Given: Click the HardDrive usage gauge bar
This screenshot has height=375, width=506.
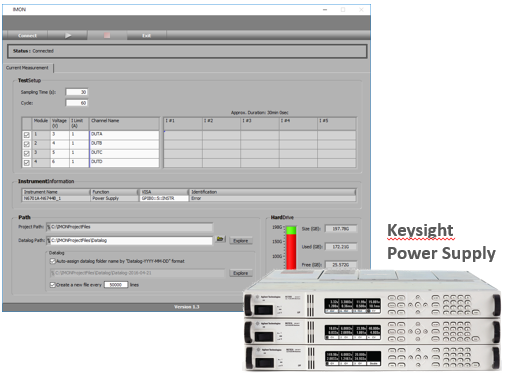Looking at the screenshot, I should click(x=291, y=247).
